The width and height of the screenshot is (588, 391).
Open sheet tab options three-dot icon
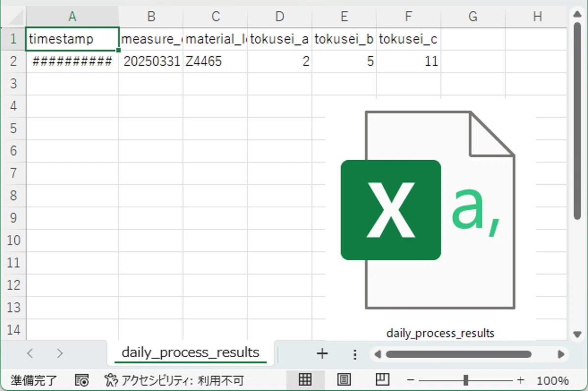click(355, 354)
